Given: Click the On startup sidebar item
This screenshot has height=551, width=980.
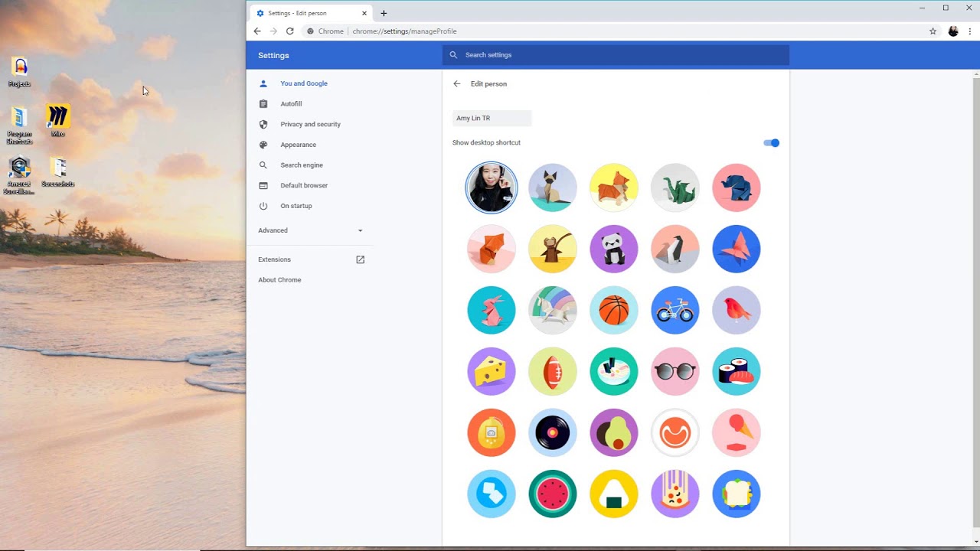Looking at the screenshot, I should [x=296, y=206].
